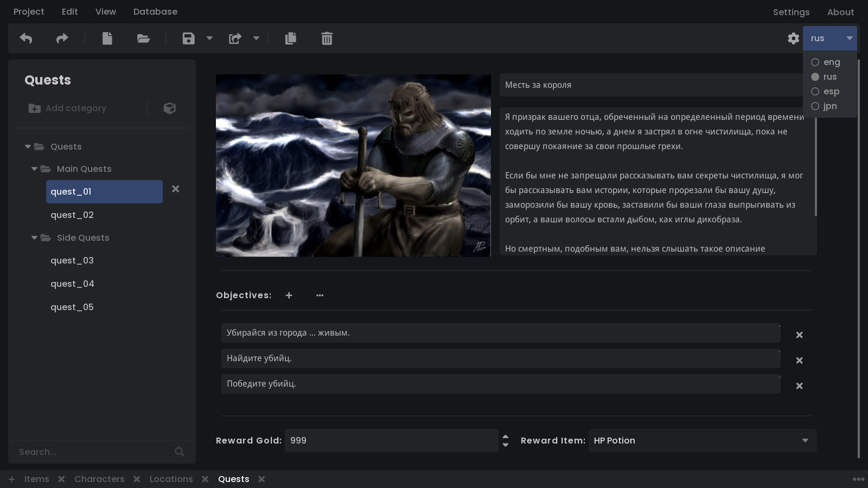Increment Reward Gold using the up stepper
The width and height of the screenshot is (868, 488).
pyautogui.click(x=506, y=437)
